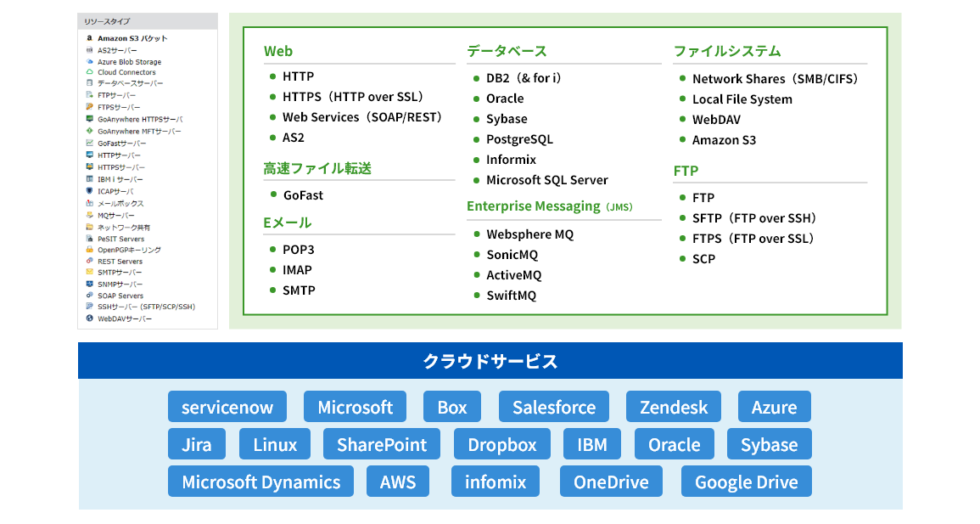
Task: Click the WebDAVサーバー globe icon
Action: click(89, 318)
